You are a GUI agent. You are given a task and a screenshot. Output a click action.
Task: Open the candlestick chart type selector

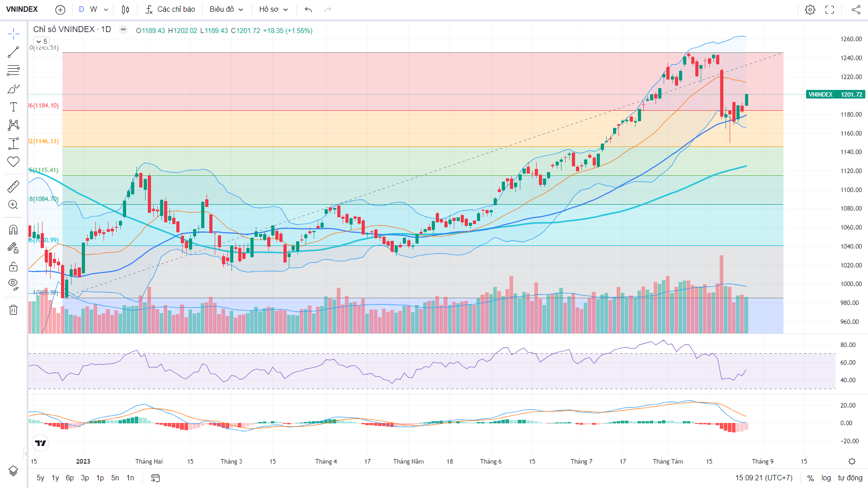(x=126, y=9)
